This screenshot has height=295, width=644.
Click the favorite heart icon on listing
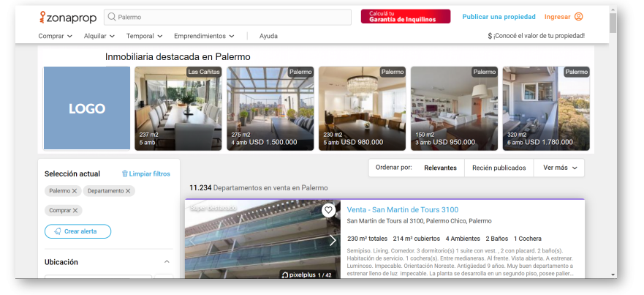(327, 210)
